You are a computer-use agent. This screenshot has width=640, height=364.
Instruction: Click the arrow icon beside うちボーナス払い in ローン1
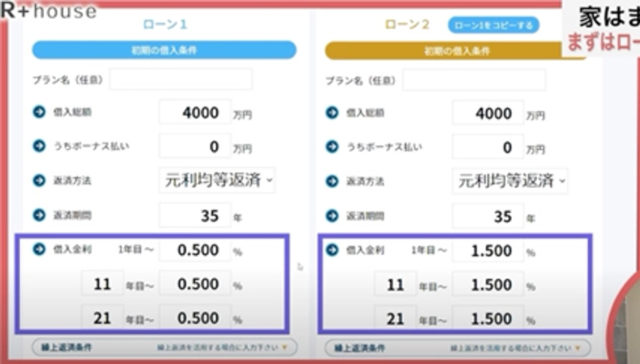coord(39,146)
